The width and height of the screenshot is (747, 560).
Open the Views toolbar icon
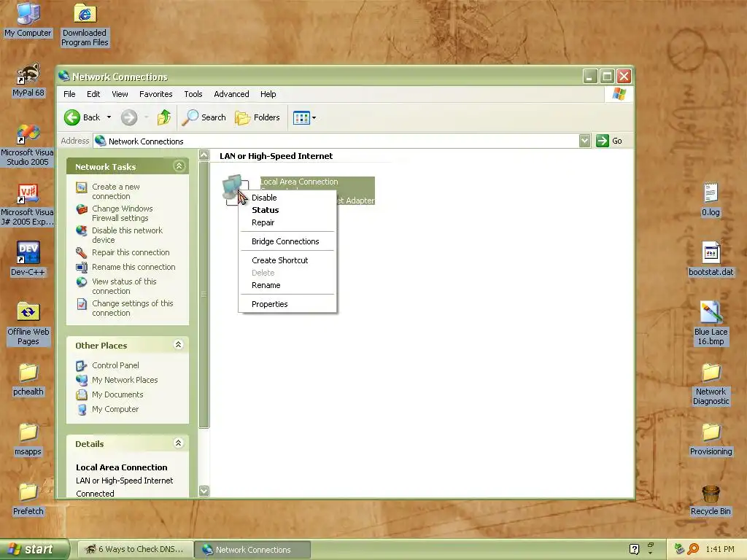coord(301,117)
